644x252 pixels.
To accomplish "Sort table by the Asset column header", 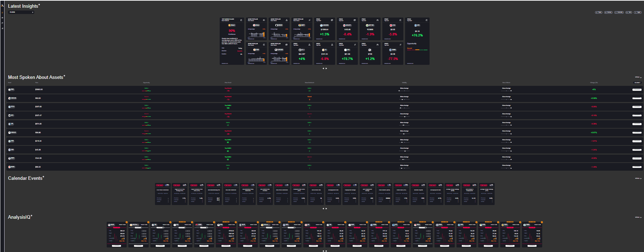I will [x=9, y=83].
